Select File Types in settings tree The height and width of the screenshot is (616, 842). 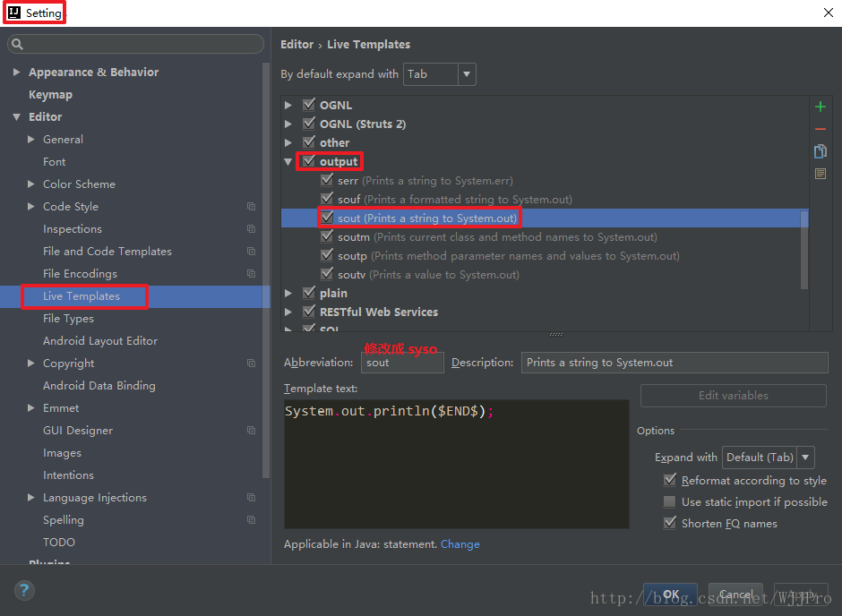click(68, 319)
